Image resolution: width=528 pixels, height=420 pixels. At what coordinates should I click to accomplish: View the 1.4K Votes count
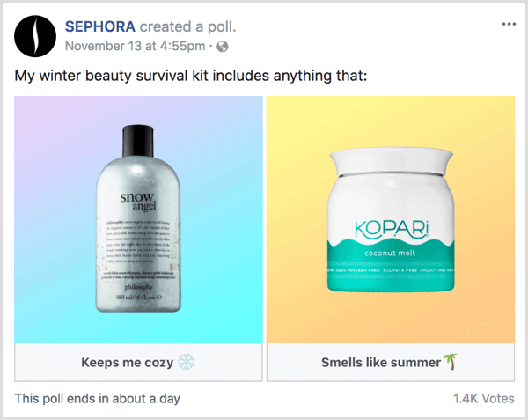(x=483, y=399)
